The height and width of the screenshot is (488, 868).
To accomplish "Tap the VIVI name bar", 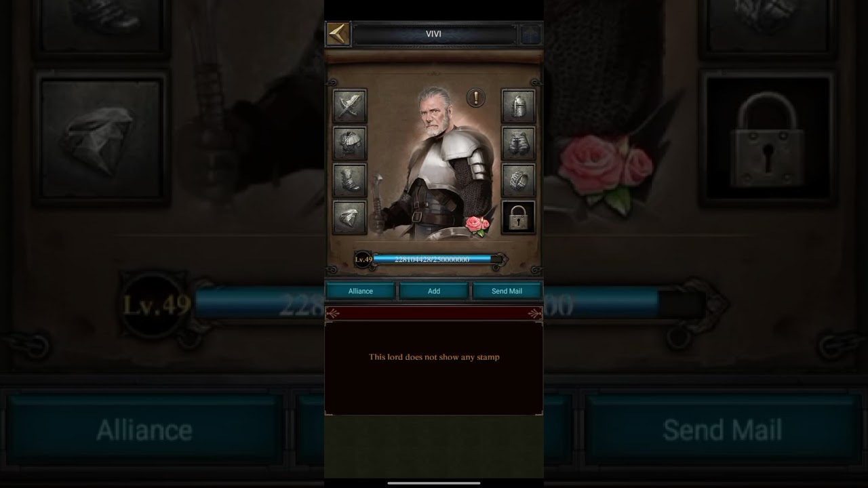I will (x=434, y=35).
